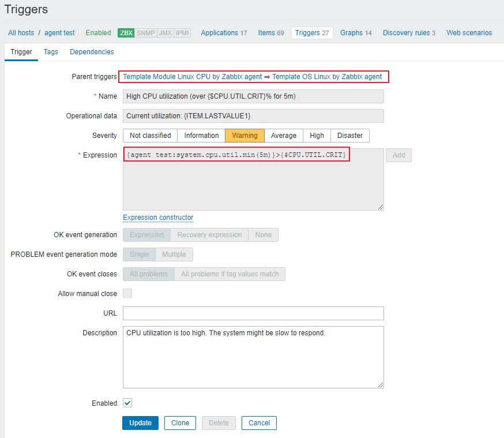Select the Warning severity option
The height and width of the screenshot is (438, 504).
pos(245,136)
